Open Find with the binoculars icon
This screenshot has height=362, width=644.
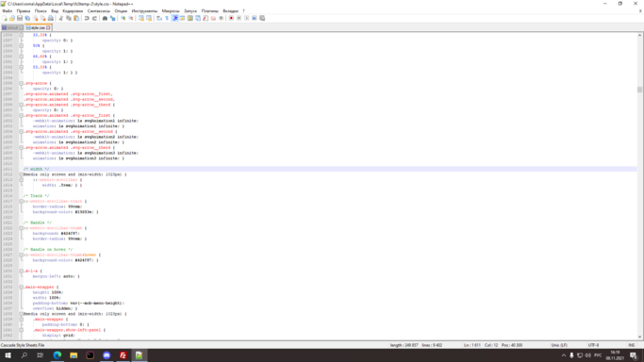point(105,18)
